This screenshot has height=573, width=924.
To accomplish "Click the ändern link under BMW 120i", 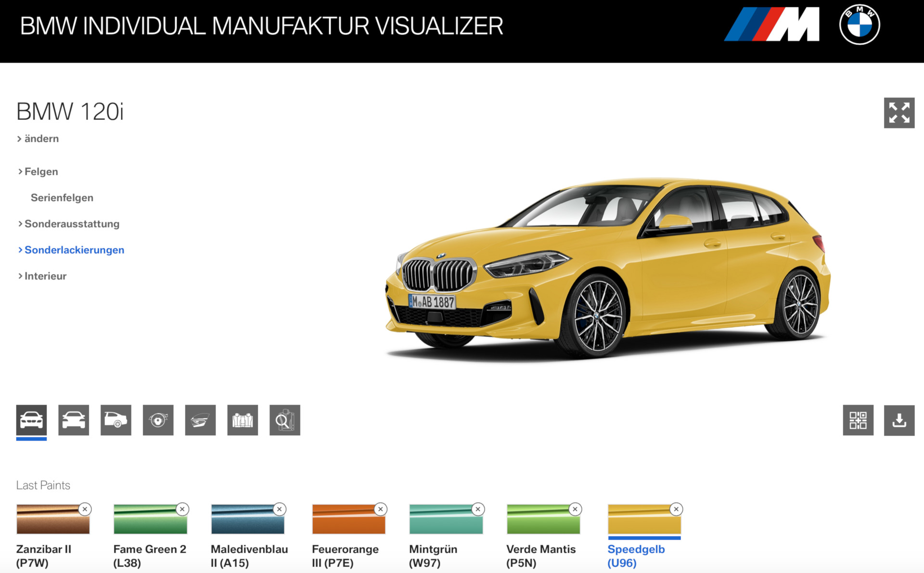I will pos(41,139).
